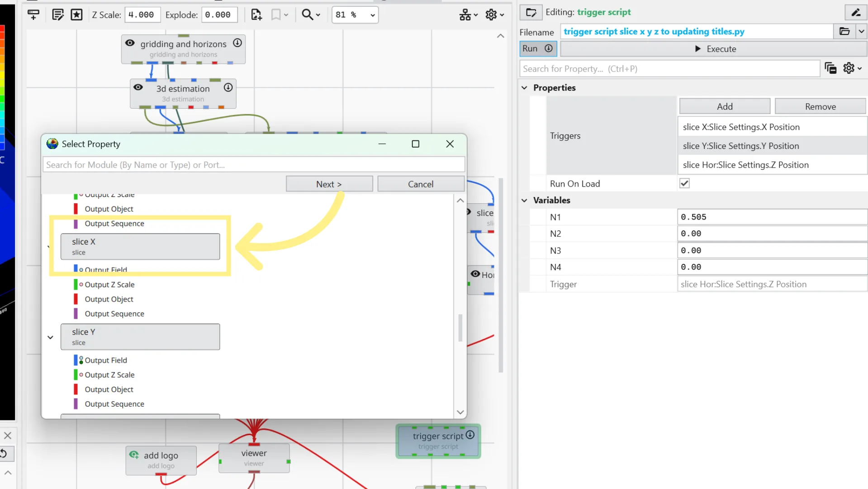Open the application settings gear in network toolbar
The image size is (868, 489).
(x=494, y=15)
